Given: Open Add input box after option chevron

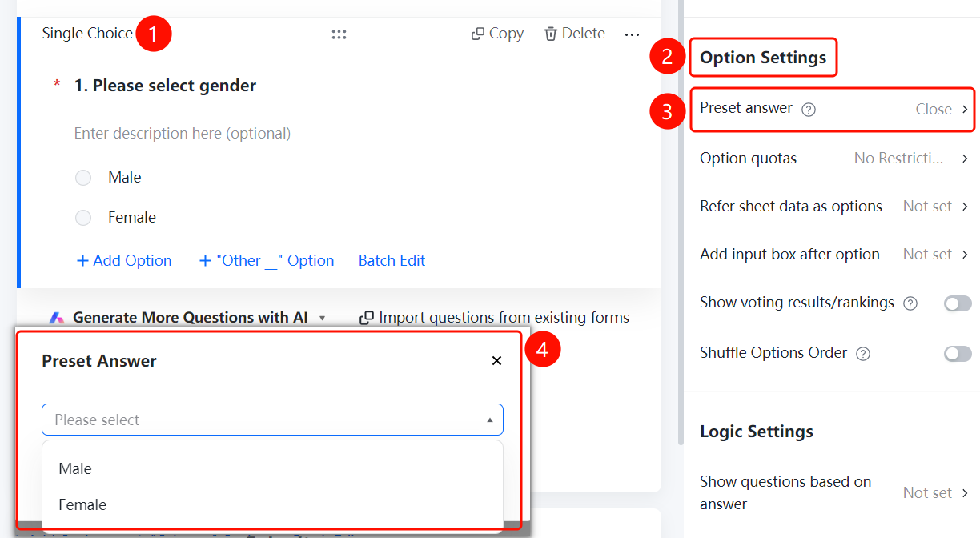Looking at the screenshot, I should pyautogui.click(x=965, y=255).
